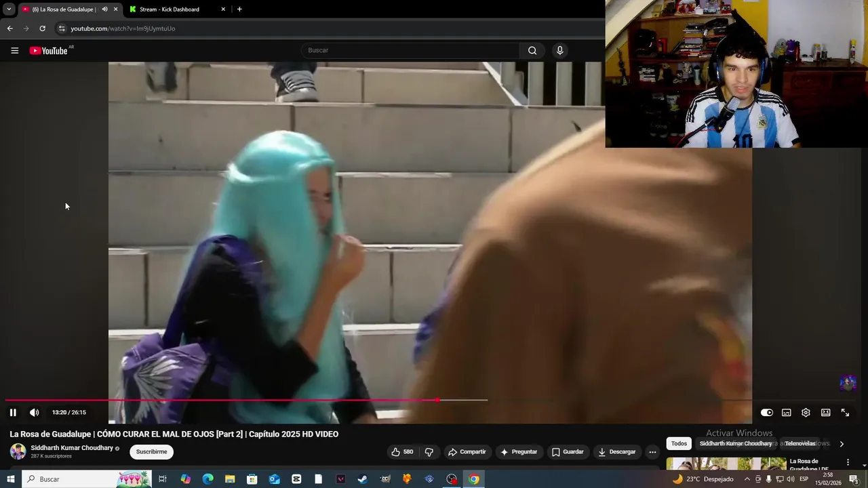The width and height of the screenshot is (868, 488).
Task: Toggle autoplay switch in the player
Action: click(766, 412)
